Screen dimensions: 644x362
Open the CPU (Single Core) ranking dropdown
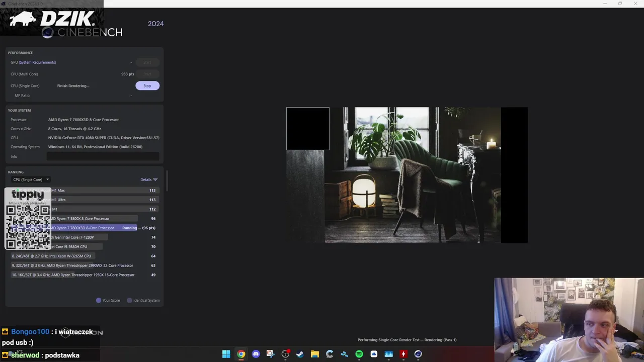[31, 179]
